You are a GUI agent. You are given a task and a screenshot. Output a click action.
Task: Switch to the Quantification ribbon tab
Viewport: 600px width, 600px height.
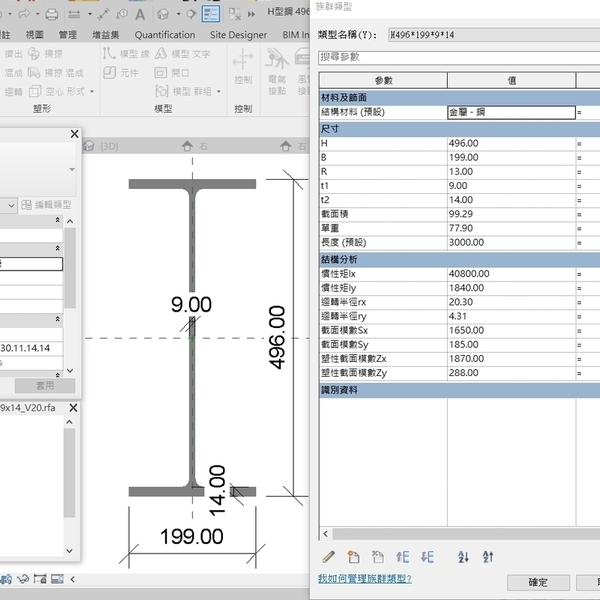tap(165, 35)
